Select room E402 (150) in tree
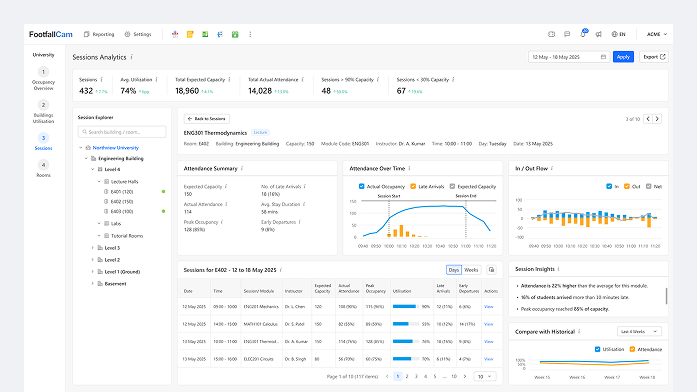This screenshot has width=697, height=392. [x=119, y=202]
